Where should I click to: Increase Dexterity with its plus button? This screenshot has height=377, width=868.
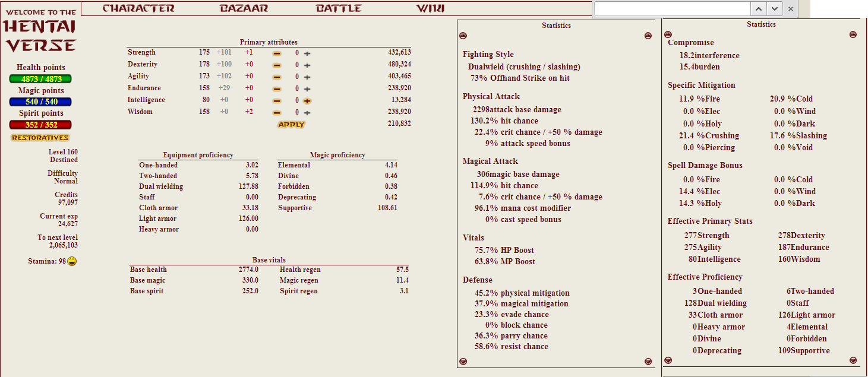click(x=307, y=65)
